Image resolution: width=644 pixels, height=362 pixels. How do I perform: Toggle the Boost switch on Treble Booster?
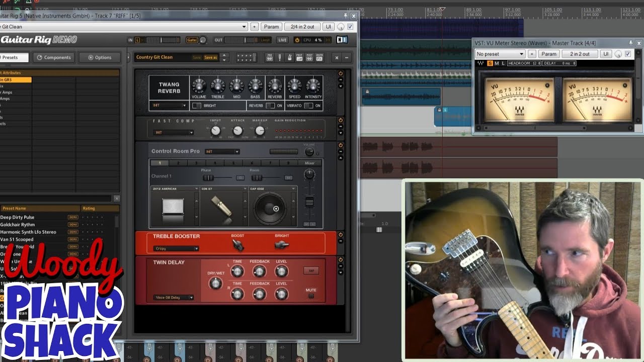(x=237, y=245)
